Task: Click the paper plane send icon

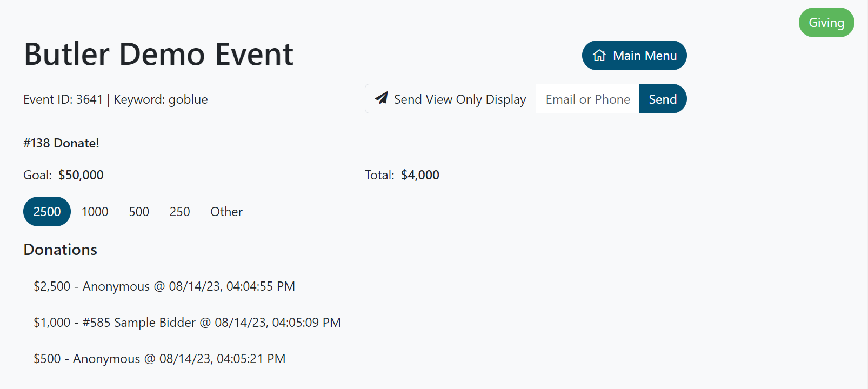Action: pos(382,98)
